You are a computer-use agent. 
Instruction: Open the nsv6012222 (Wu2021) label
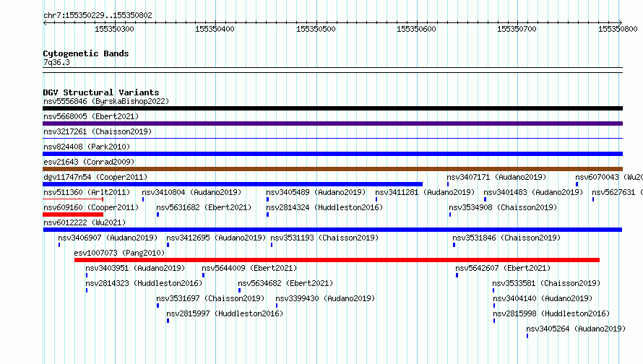point(85,222)
